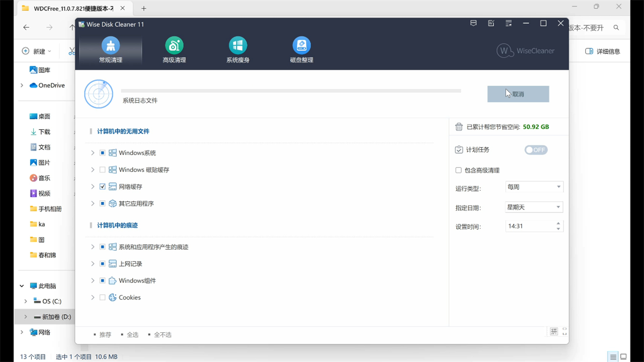Click the 拼 input method icon
Viewport: 644px width, 362px height.
click(x=553, y=331)
